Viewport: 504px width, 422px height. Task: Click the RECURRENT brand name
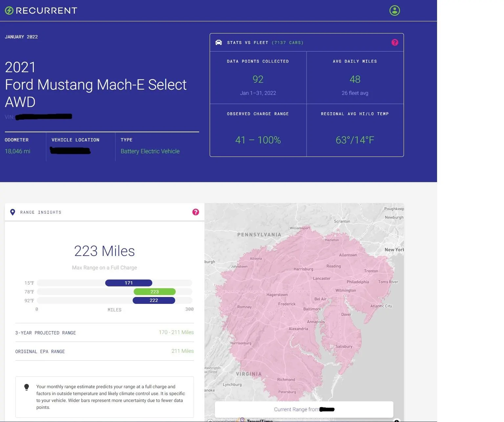pyautogui.click(x=47, y=11)
